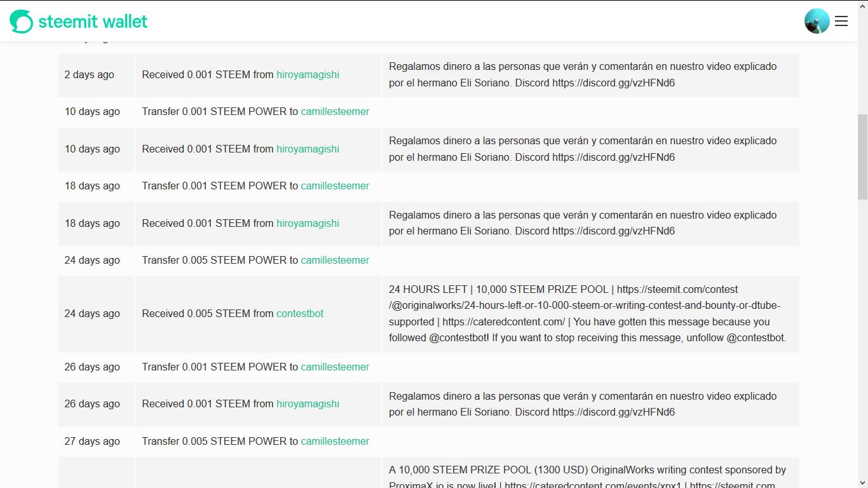
Task: Select '24 days ago' in the contestbot row
Action: click(x=92, y=313)
